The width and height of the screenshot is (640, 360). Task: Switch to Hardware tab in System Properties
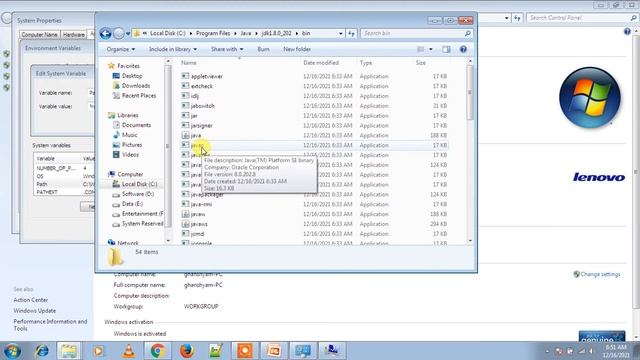click(x=73, y=35)
